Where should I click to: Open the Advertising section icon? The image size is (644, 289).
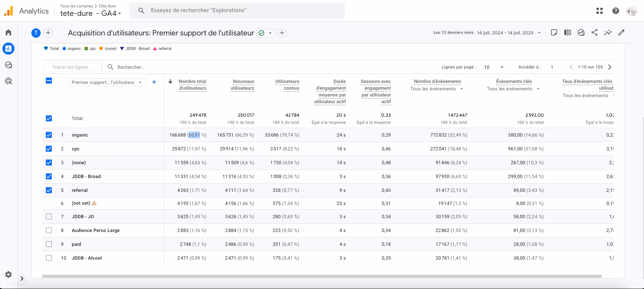[x=8, y=81]
